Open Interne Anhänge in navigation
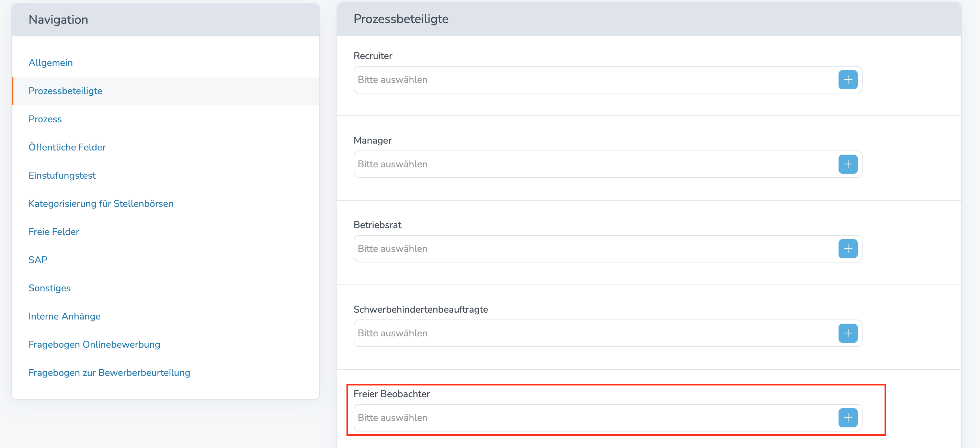 (x=64, y=316)
